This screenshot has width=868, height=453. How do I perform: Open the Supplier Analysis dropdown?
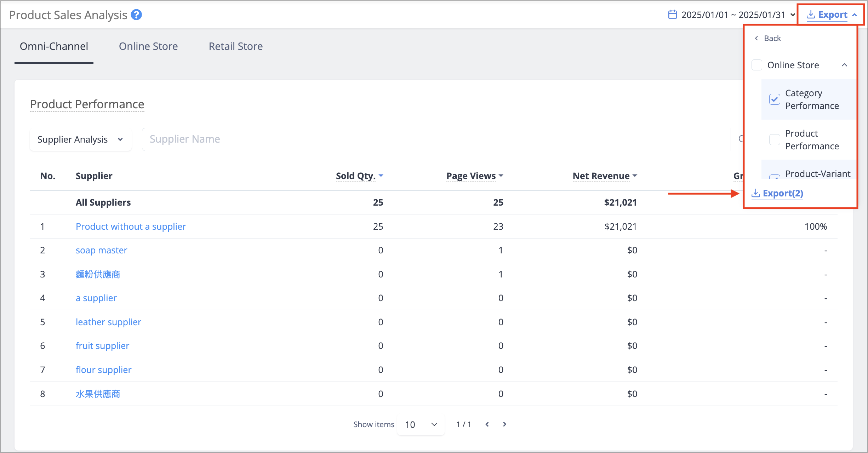(81, 139)
